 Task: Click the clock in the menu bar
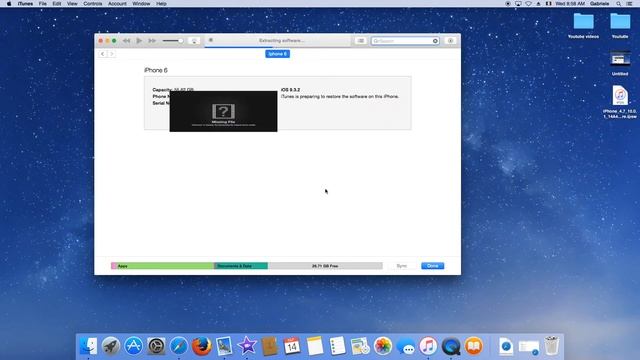point(570,4)
